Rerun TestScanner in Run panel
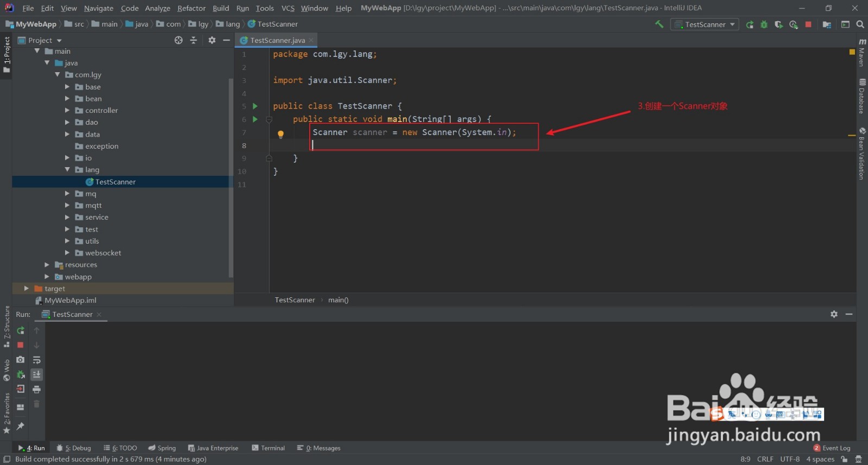 pos(21,330)
